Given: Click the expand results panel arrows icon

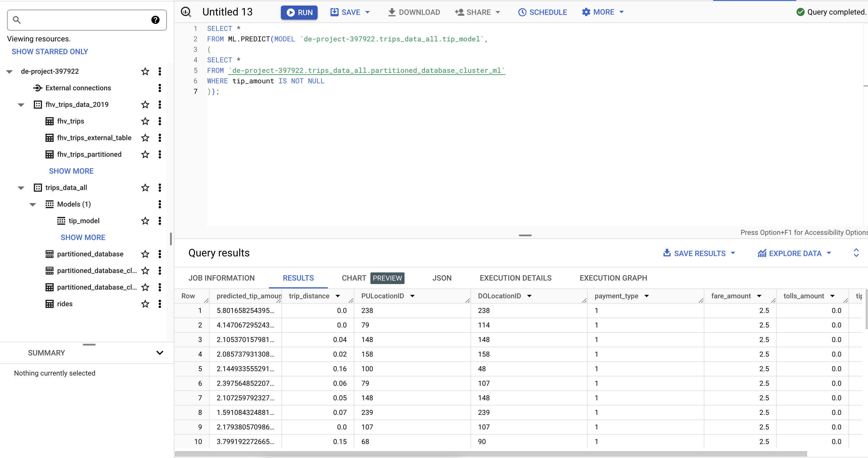Looking at the screenshot, I should click(856, 253).
